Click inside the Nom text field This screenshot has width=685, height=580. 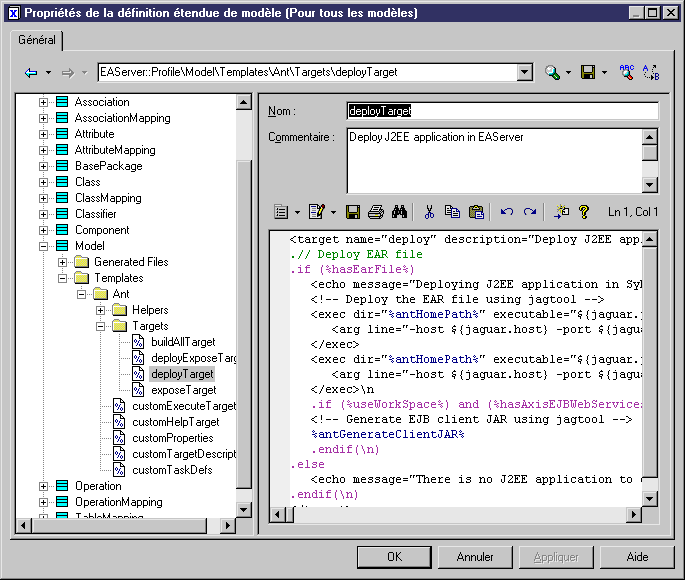(x=502, y=111)
